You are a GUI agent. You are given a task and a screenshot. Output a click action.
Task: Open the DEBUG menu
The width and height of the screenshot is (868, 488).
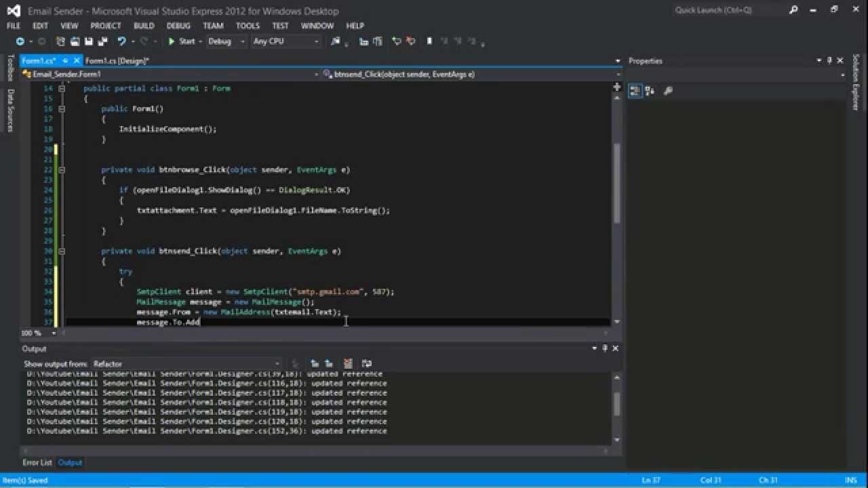click(178, 26)
